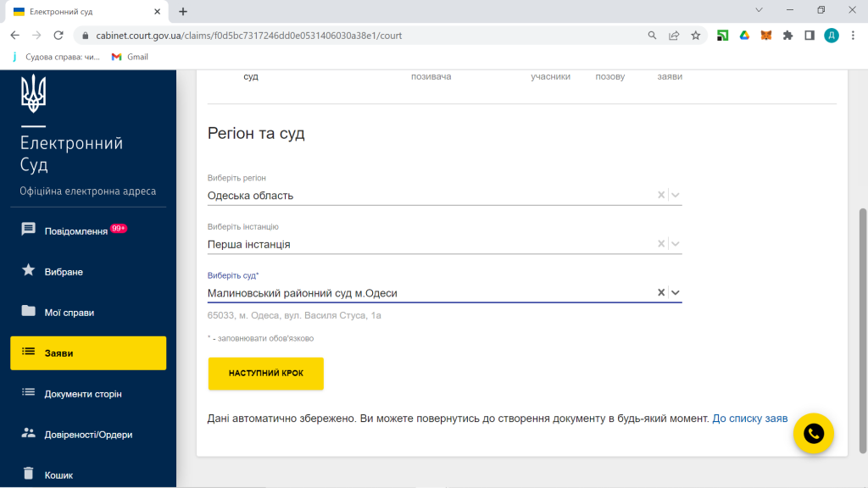
Task: Open Повідомлення in the sidebar
Action: tap(75, 230)
